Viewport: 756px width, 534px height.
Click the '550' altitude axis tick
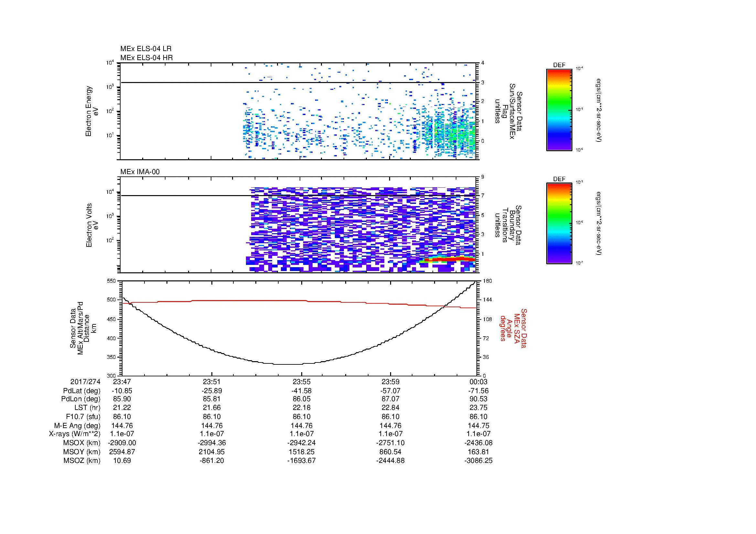112,281
